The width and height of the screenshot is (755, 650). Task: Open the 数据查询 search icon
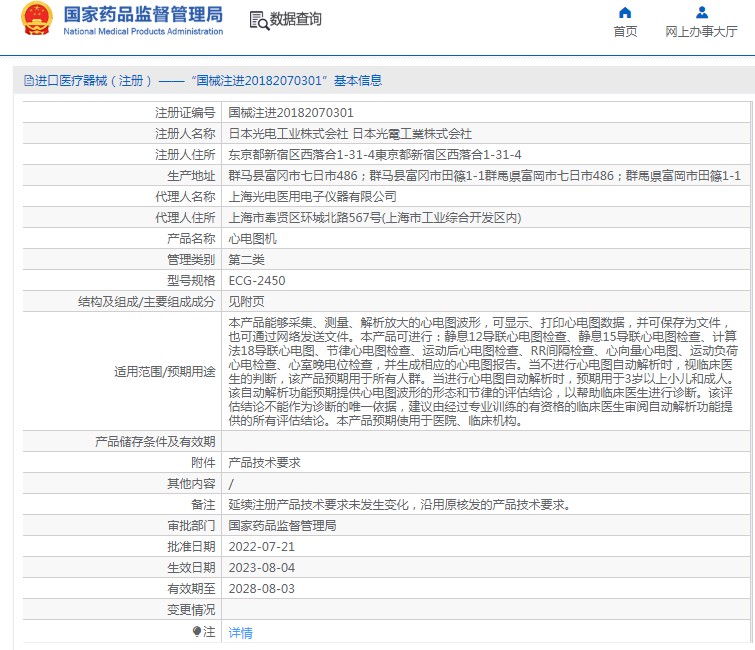tap(259, 21)
